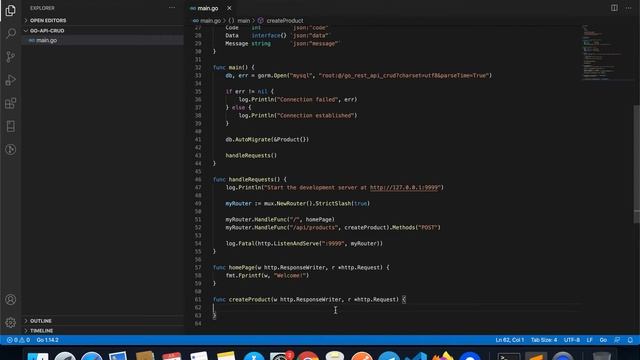
Task: Open the Source Control view
Action: click(11, 56)
